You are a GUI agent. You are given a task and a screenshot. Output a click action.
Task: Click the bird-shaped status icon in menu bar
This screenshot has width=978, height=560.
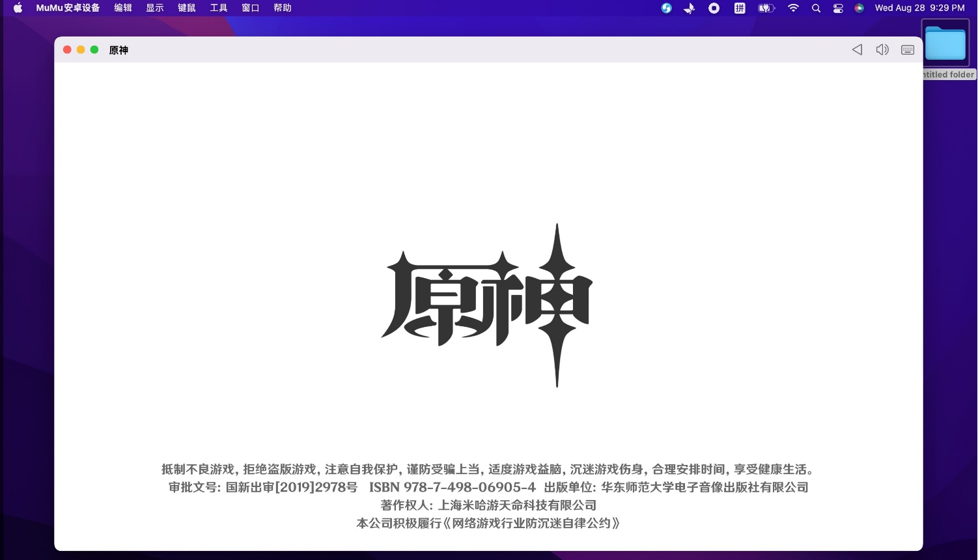[x=690, y=8]
